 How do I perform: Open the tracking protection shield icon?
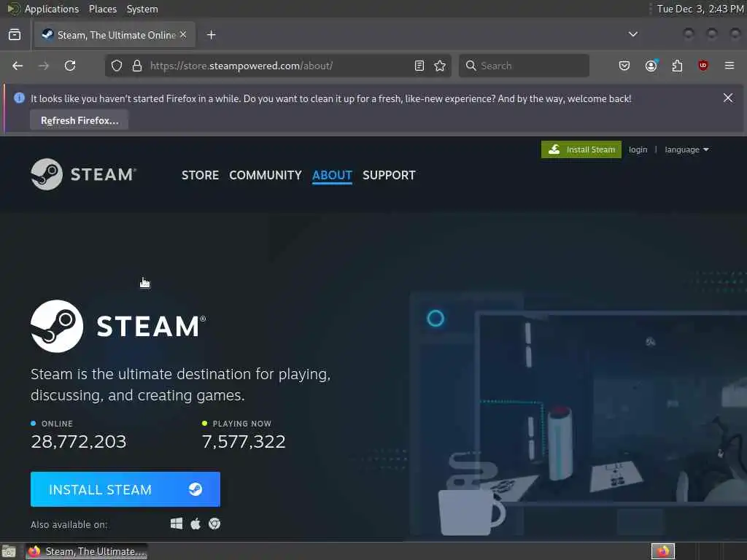pos(117,66)
